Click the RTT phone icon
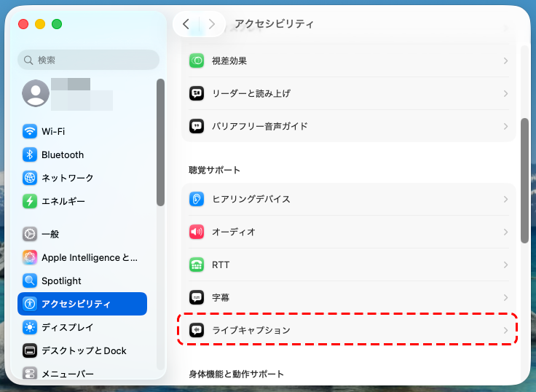Image resolution: width=536 pixels, height=392 pixels. click(x=197, y=264)
